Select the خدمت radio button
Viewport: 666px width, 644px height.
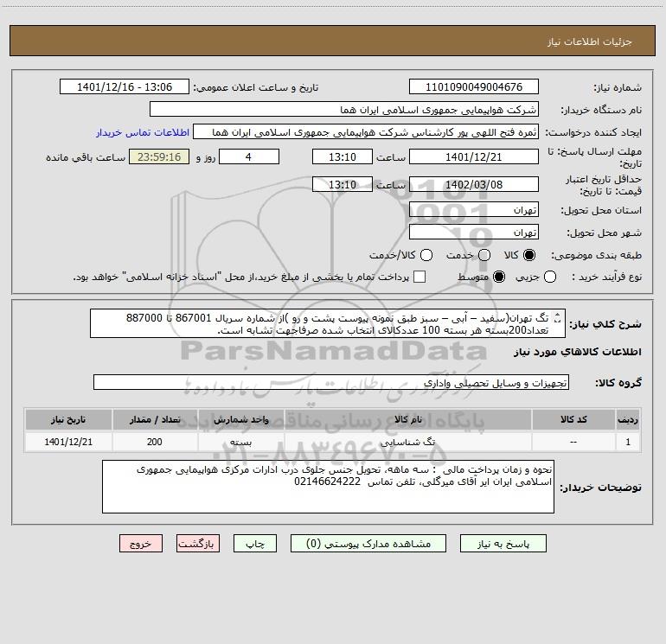[484, 255]
